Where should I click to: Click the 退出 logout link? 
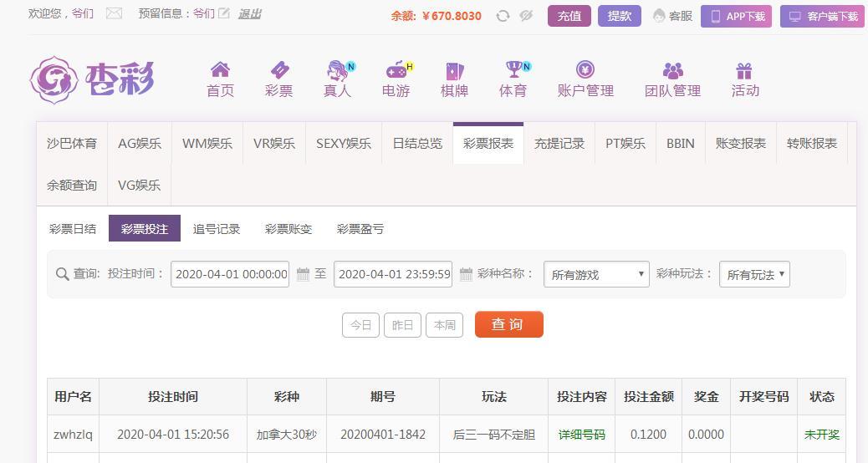pos(250,14)
